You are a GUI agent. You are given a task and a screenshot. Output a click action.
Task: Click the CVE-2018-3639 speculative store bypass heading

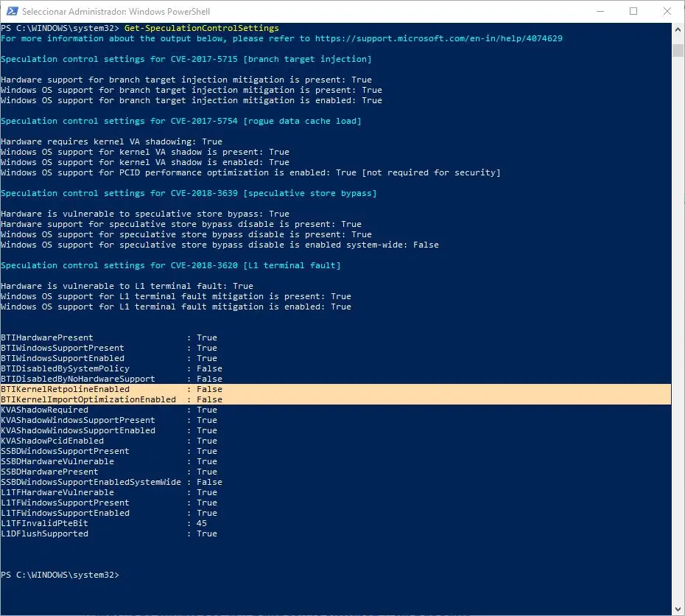point(189,193)
